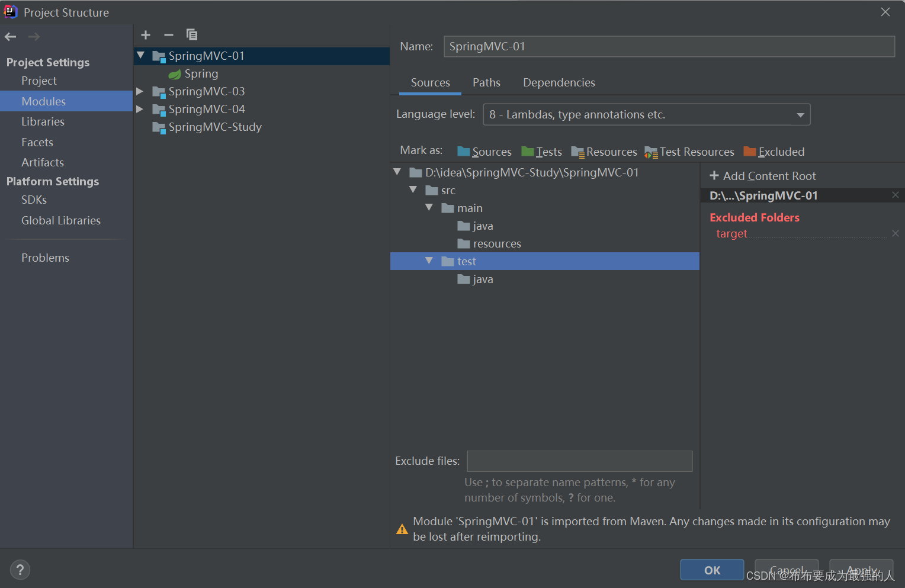Mark folder as Tests
The width and height of the screenshot is (905, 588).
[x=541, y=152]
